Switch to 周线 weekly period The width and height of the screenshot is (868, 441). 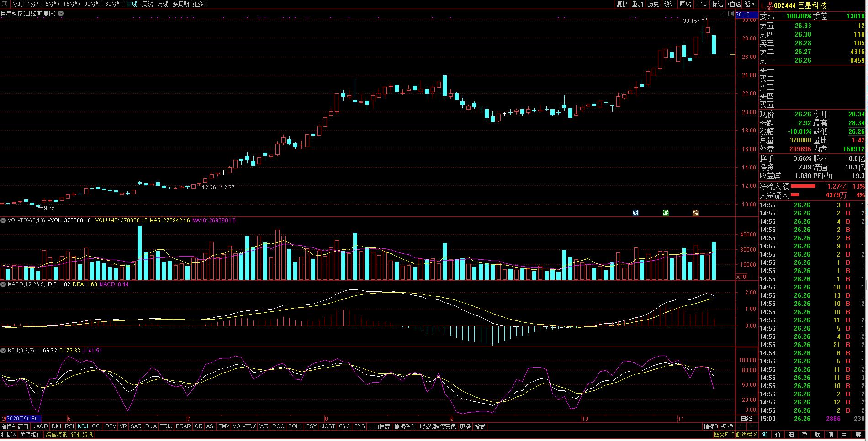coord(148,4)
